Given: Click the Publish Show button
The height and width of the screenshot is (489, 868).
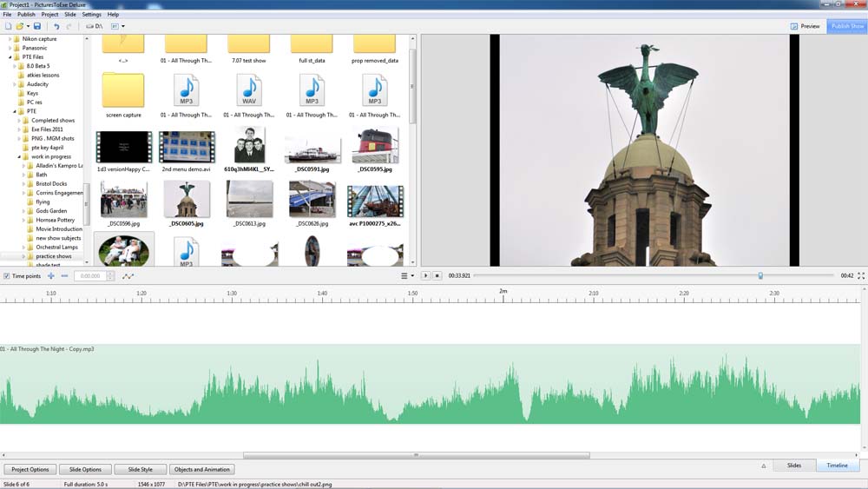Looking at the screenshot, I should tap(847, 26).
